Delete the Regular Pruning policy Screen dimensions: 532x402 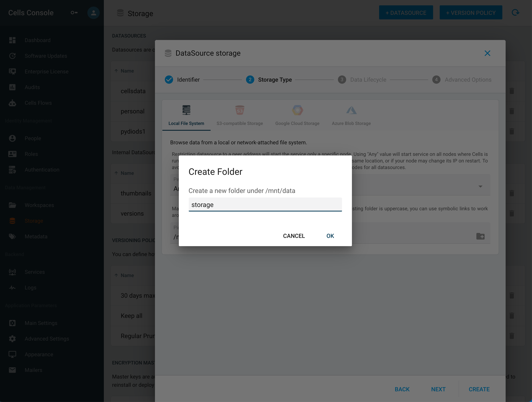512,336
